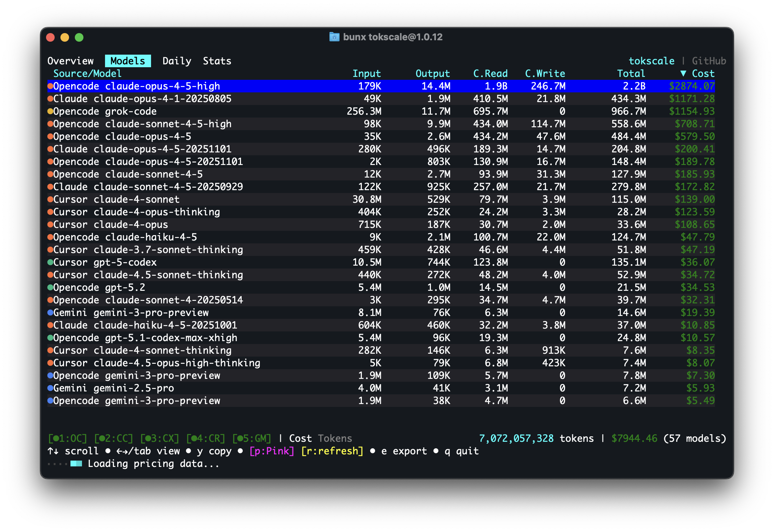Click orange dot beside claude-opus-4-1-20250805 row
The width and height of the screenshot is (774, 532).
pos(50,98)
